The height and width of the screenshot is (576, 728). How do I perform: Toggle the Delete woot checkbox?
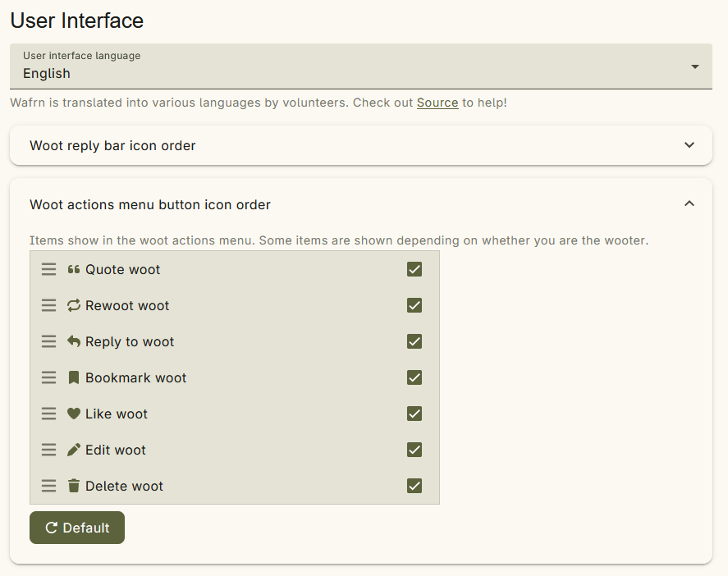pos(414,486)
